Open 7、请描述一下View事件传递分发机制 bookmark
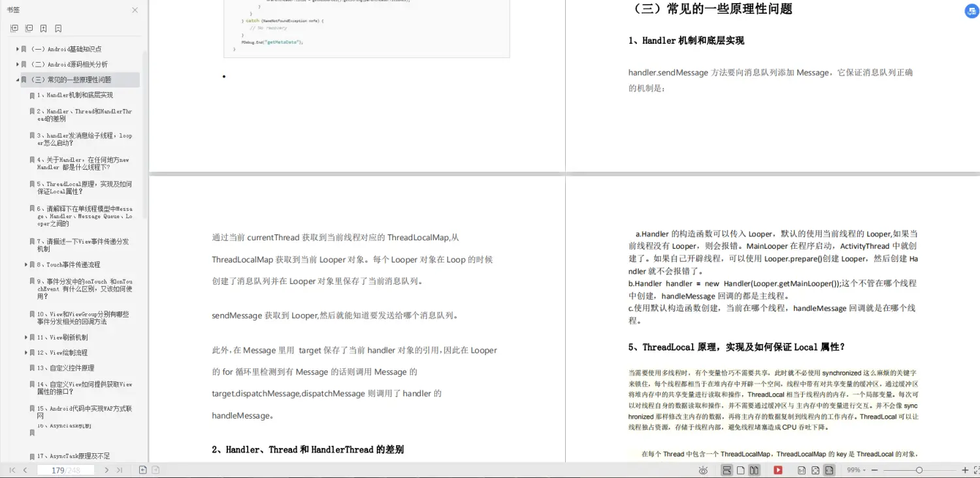 coord(83,245)
